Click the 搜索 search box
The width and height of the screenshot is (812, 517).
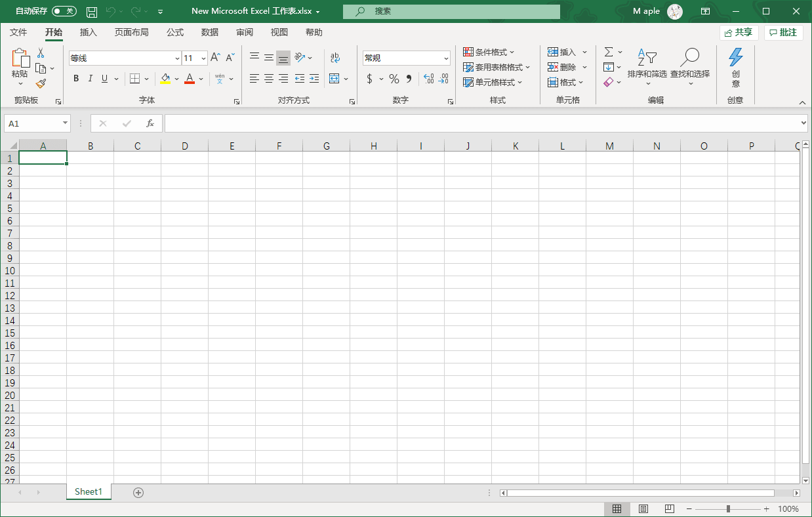[451, 11]
